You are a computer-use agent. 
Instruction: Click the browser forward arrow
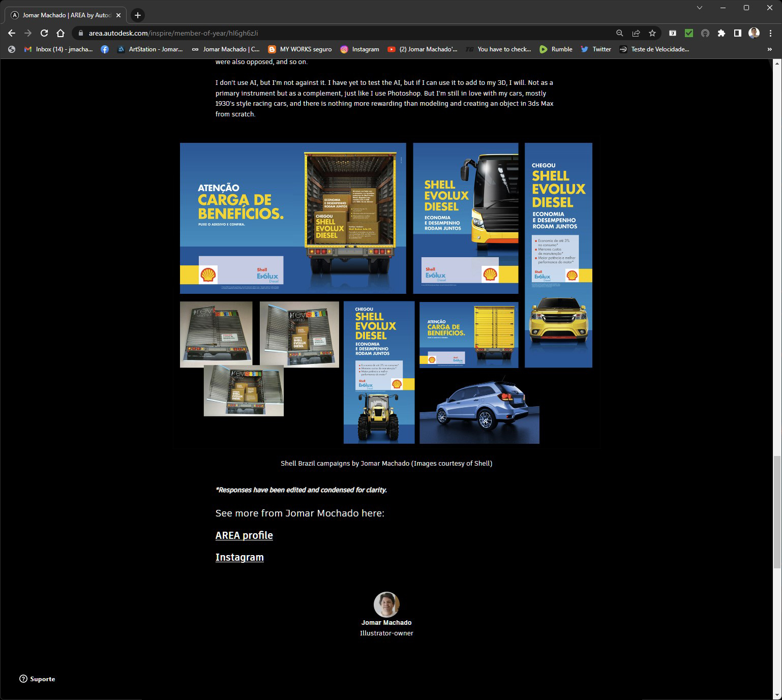28,33
